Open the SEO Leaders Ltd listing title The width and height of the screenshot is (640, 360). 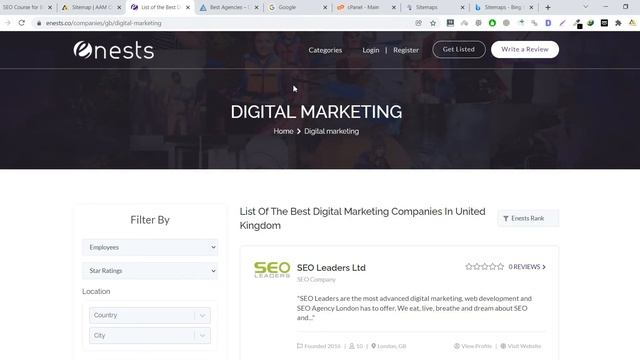(x=331, y=268)
